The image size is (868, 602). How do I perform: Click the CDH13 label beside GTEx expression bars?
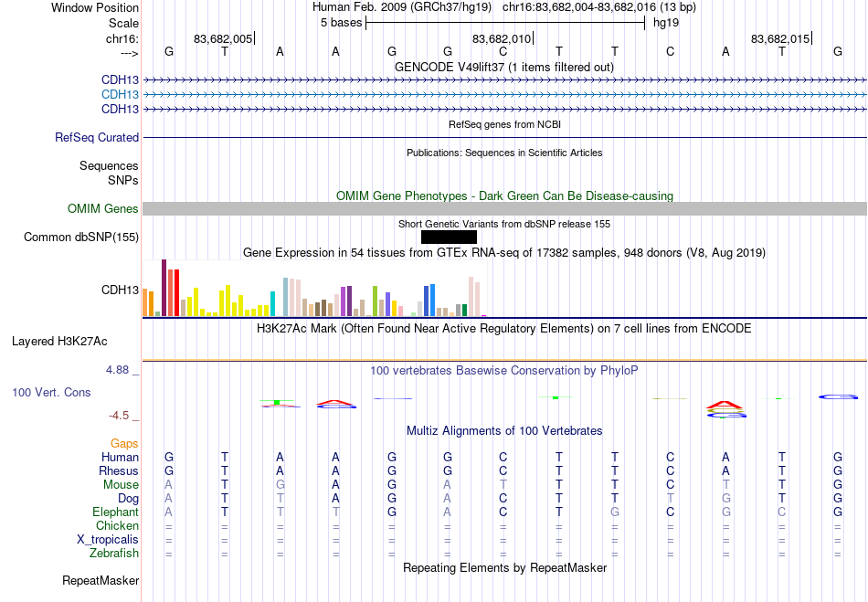[120, 290]
